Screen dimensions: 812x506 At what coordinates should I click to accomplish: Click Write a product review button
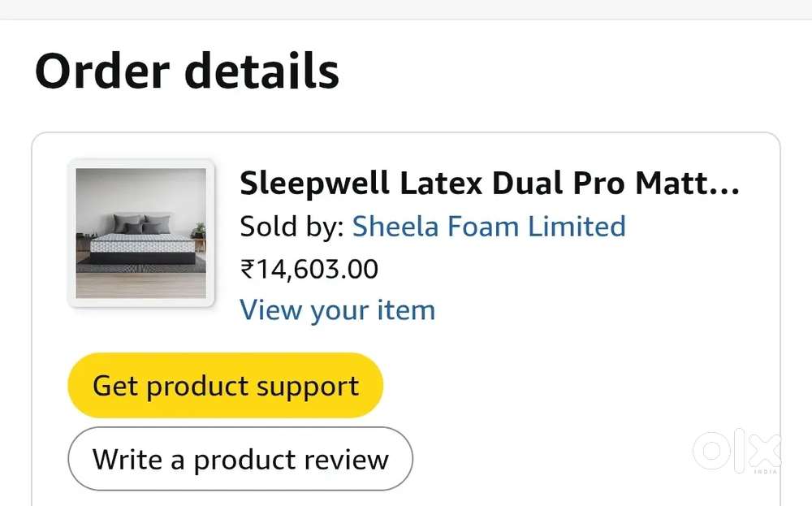click(240, 459)
